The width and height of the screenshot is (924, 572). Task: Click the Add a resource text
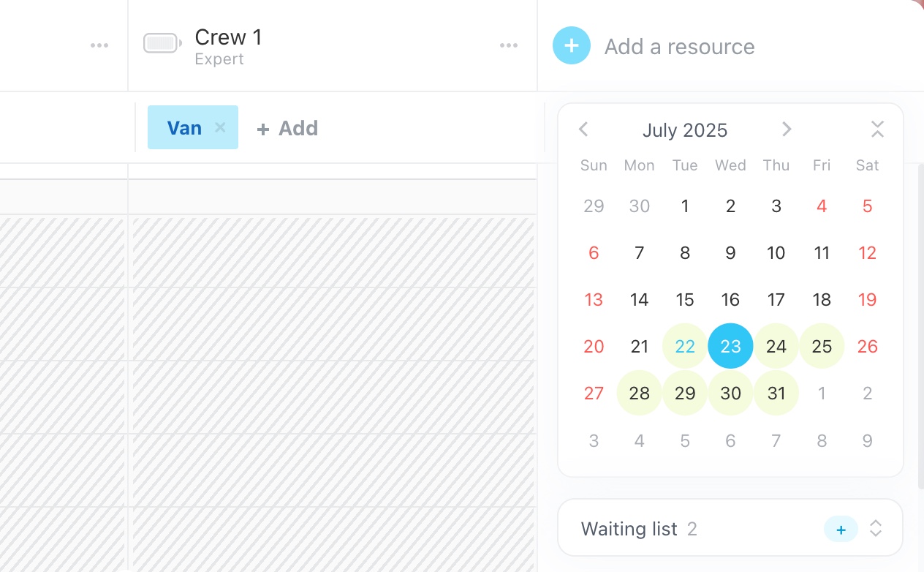(679, 47)
